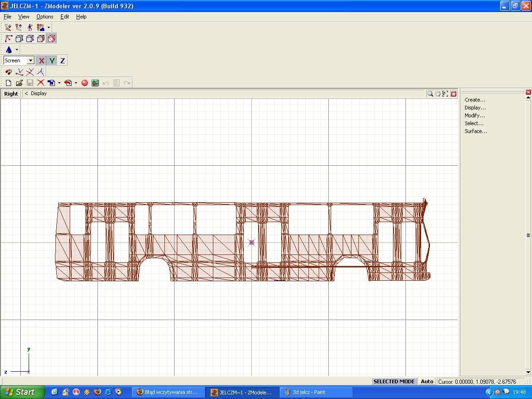Viewport: 532px width, 399px height.
Task: Click the Right viewport label
Action: coord(11,94)
